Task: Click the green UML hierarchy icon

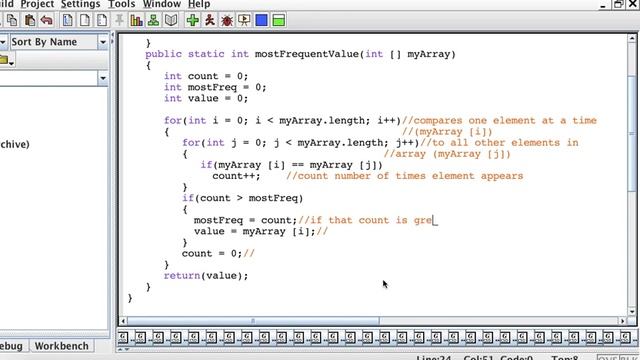Action: [153, 20]
